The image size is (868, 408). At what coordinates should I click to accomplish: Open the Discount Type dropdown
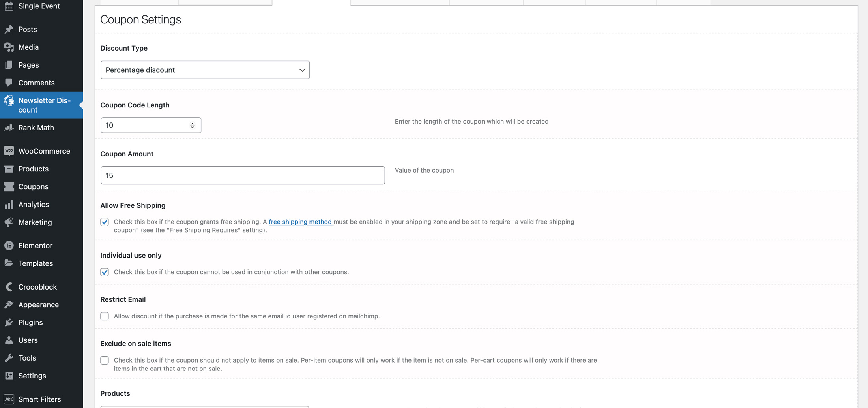click(205, 70)
